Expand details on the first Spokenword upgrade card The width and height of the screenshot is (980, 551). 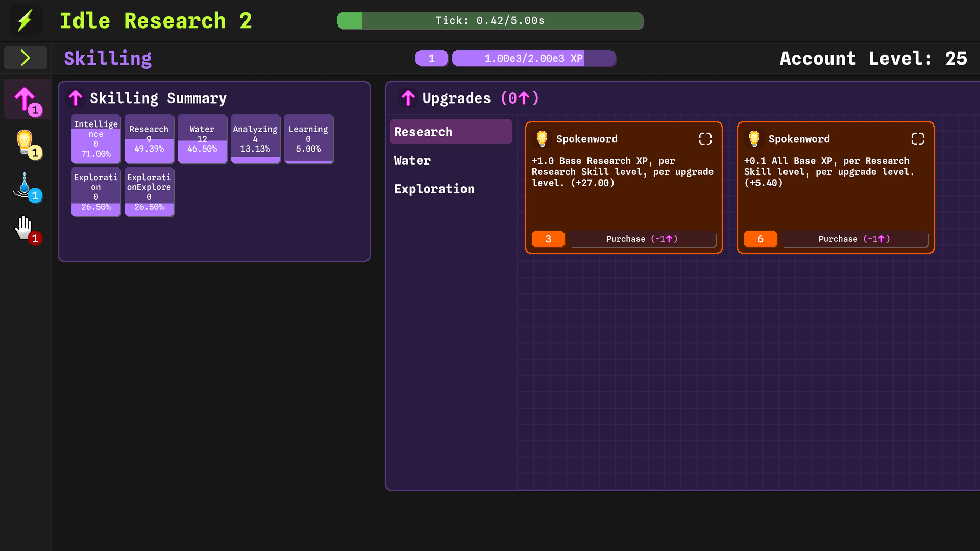[705, 138]
